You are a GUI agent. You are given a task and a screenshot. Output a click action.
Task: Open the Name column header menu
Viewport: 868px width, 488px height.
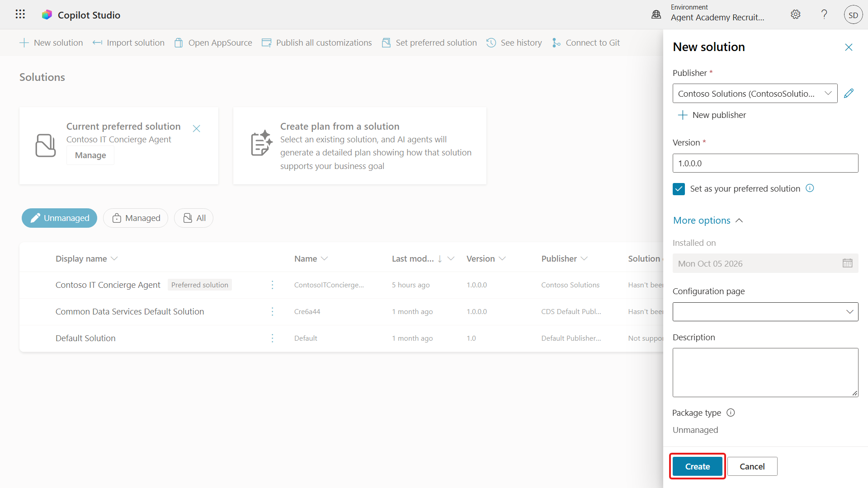tap(311, 258)
